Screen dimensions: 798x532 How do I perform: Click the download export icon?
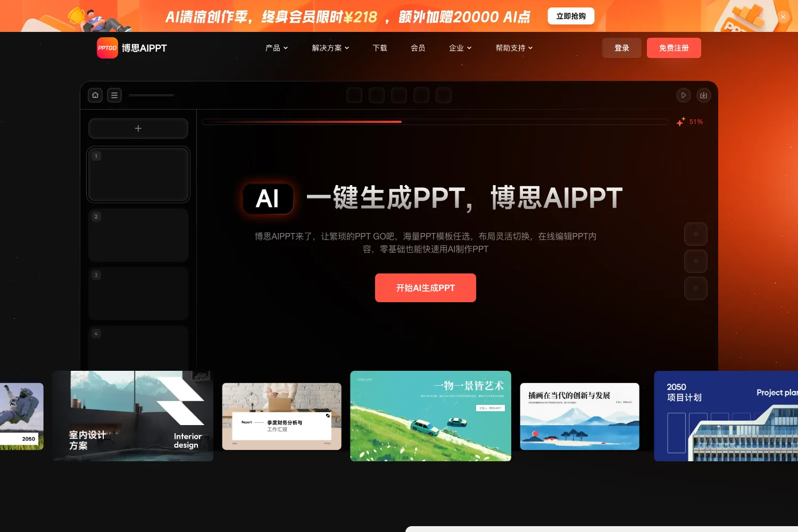(703, 95)
